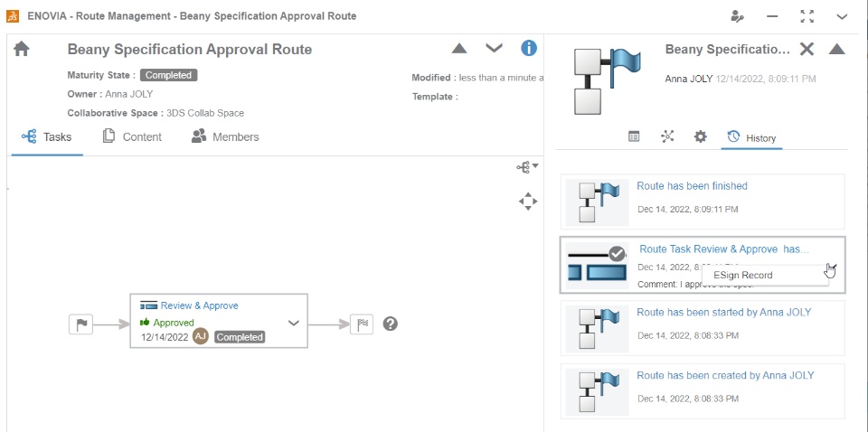Click the route start flag node
Screen dimensions: 868x432
point(80,324)
